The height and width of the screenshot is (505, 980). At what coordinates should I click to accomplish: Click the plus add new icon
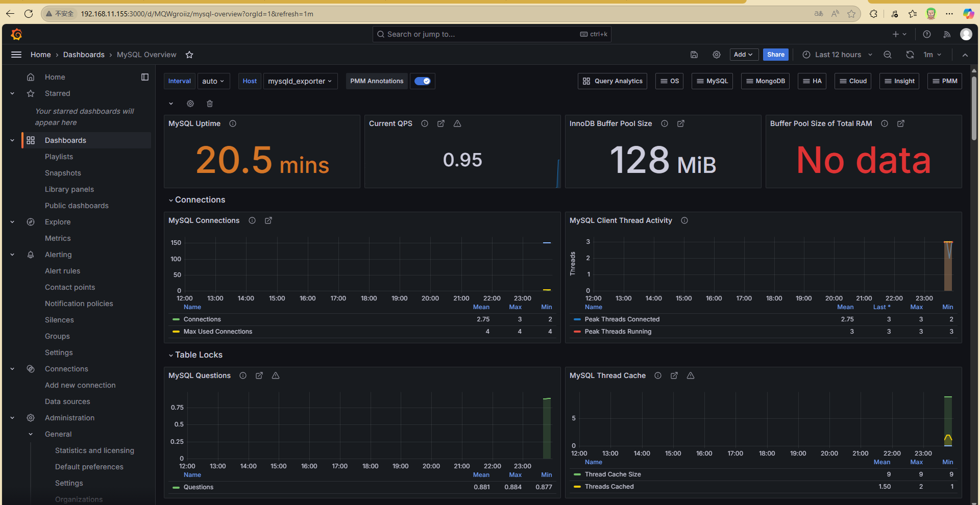(899, 34)
